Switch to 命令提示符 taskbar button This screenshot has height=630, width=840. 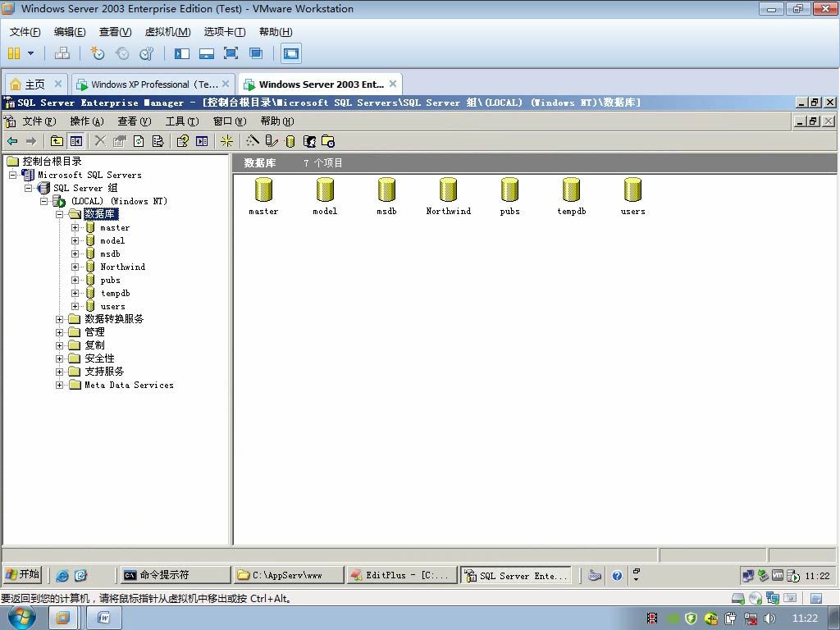tap(176, 575)
